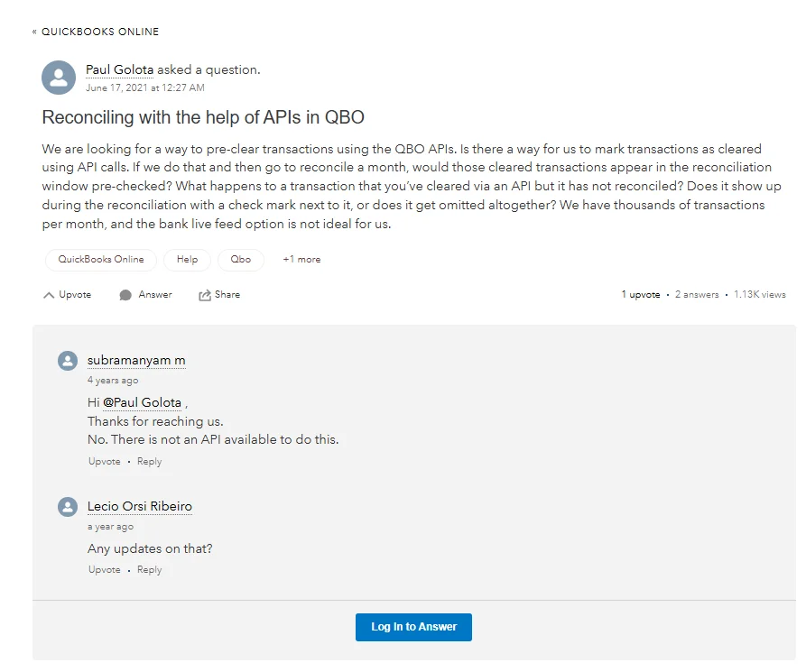Image resolution: width=806 pixels, height=672 pixels.
Task: Click Lecio Orsi Ribeiro's avatar icon
Action: [x=68, y=507]
